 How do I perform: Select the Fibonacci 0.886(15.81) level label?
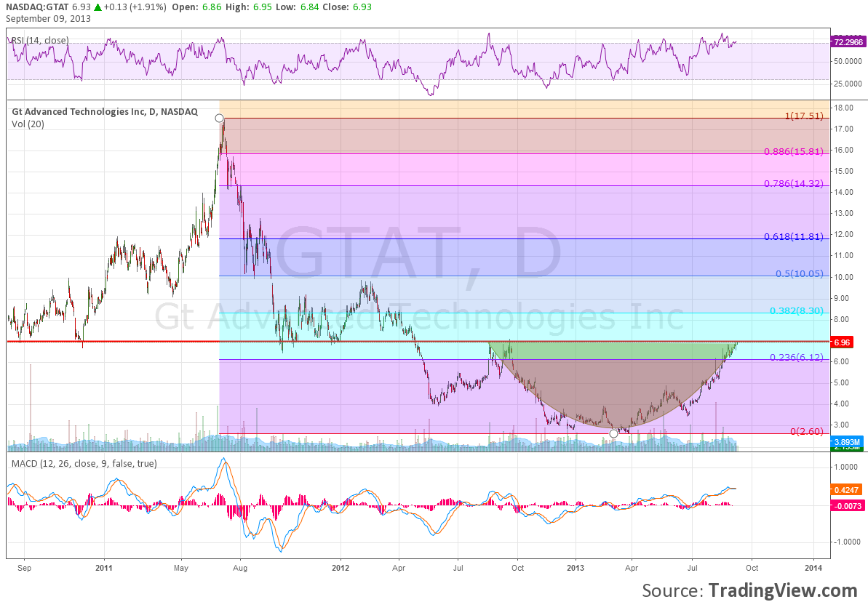[x=793, y=151]
